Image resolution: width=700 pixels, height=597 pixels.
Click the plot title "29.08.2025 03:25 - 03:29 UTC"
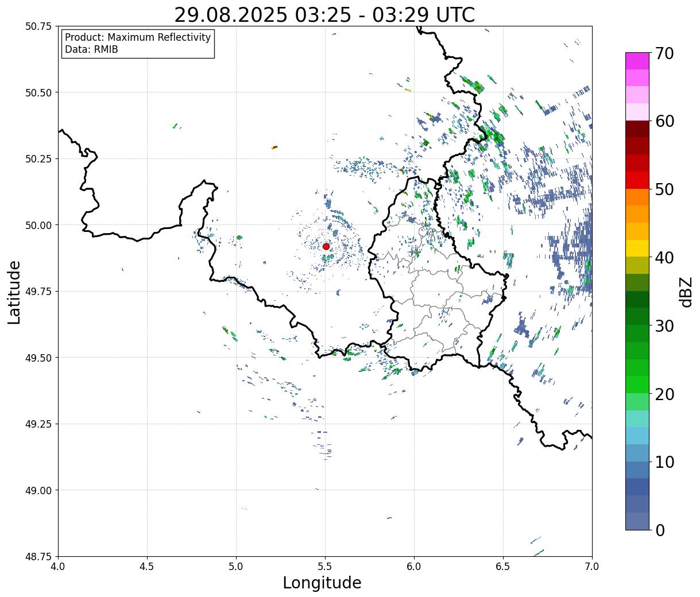324,15
